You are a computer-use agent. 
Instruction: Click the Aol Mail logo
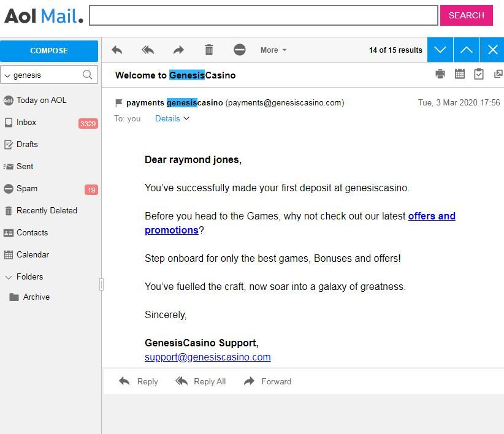[x=44, y=16]
